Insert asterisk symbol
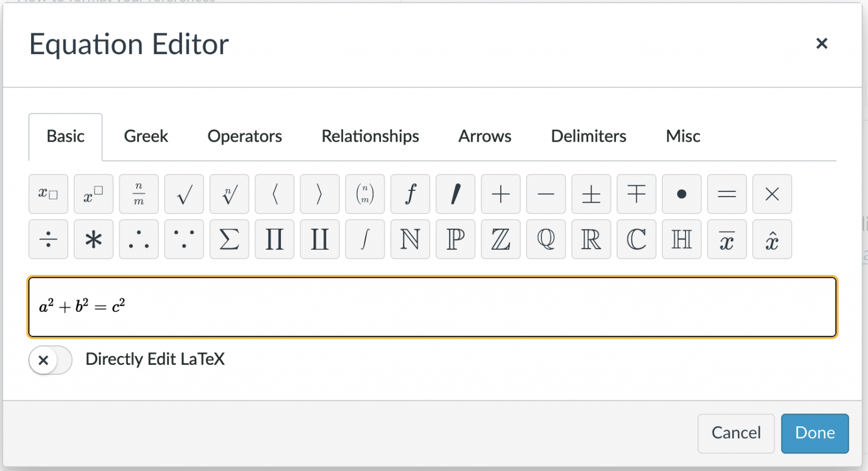868x471 pixels. (x=94, y=239)
